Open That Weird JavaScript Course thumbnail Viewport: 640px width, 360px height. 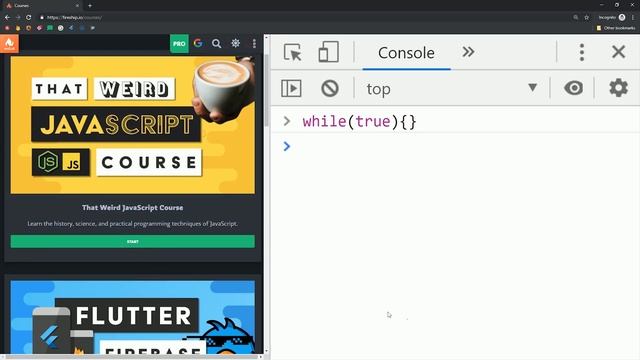[133, 125]
